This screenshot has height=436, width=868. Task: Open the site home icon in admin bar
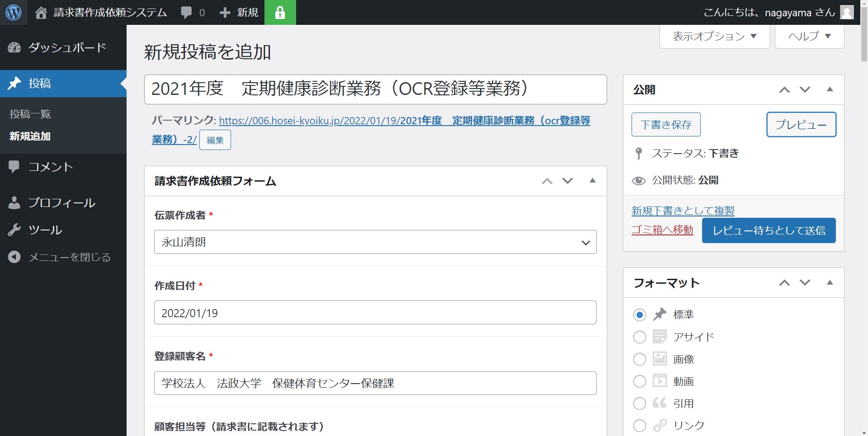tap(41, 13)
